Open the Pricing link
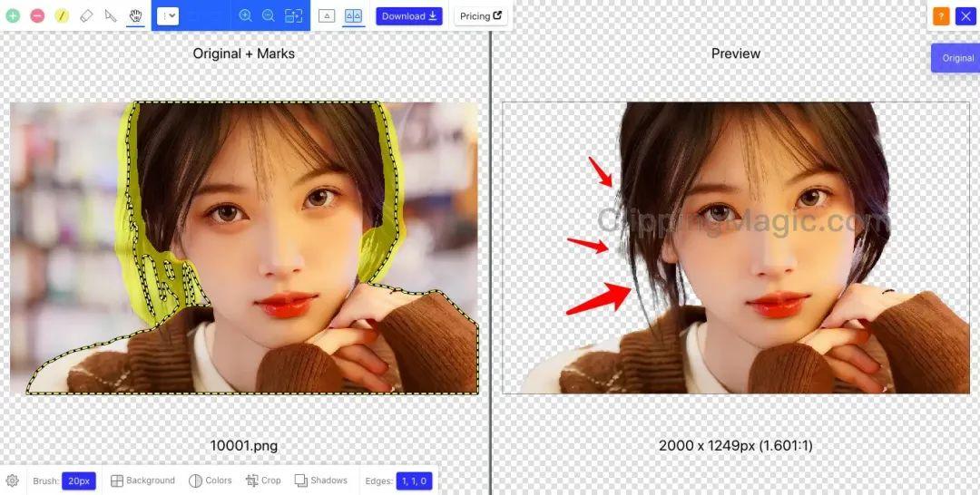 pyautogui.click(x=481, y=16)
